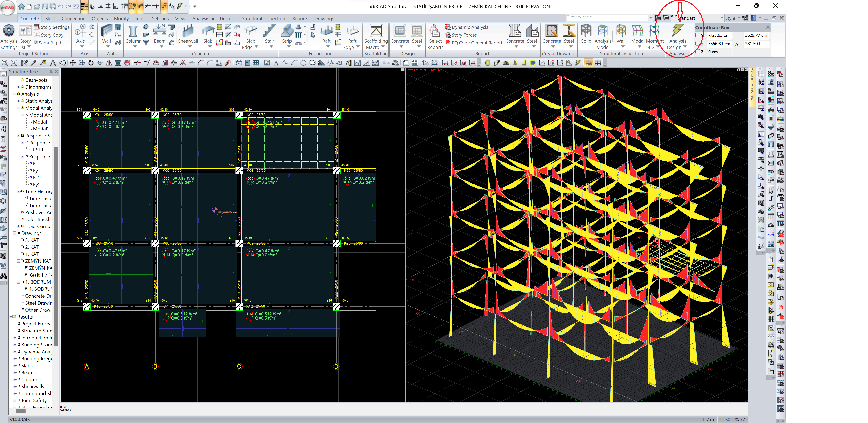Viewport: 868px width, 423px height.
Task: Open the Analysis and Design tab
Action: click(x=213, y=18)
